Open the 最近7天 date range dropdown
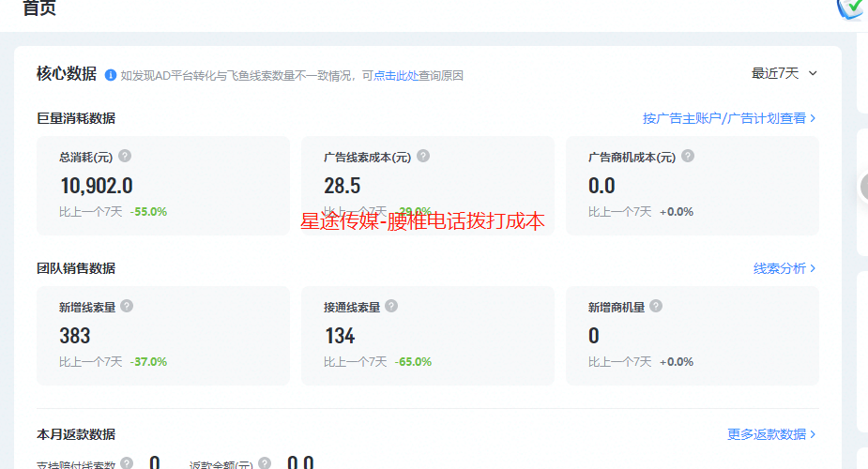The width and height of the screenshot is (868, 469). click(x=775, y=73)
